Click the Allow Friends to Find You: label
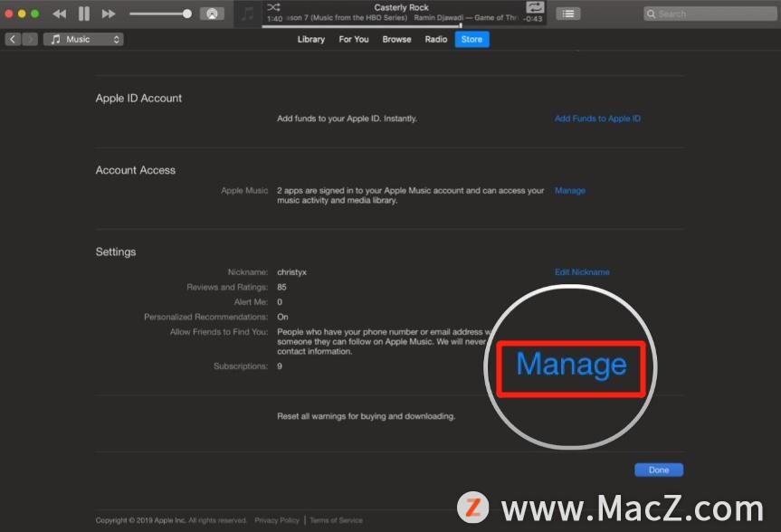 pos(219,332)
